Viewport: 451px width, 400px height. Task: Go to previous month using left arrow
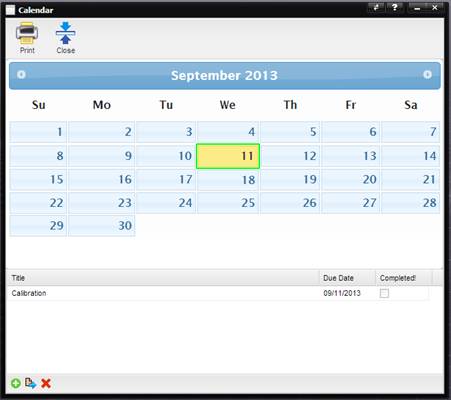point(21,75)
